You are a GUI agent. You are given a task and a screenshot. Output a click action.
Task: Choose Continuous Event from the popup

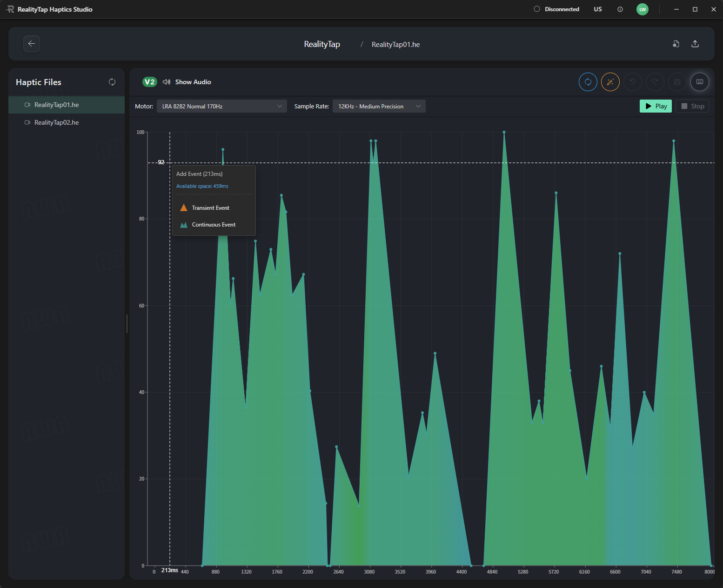coord(214,225)
